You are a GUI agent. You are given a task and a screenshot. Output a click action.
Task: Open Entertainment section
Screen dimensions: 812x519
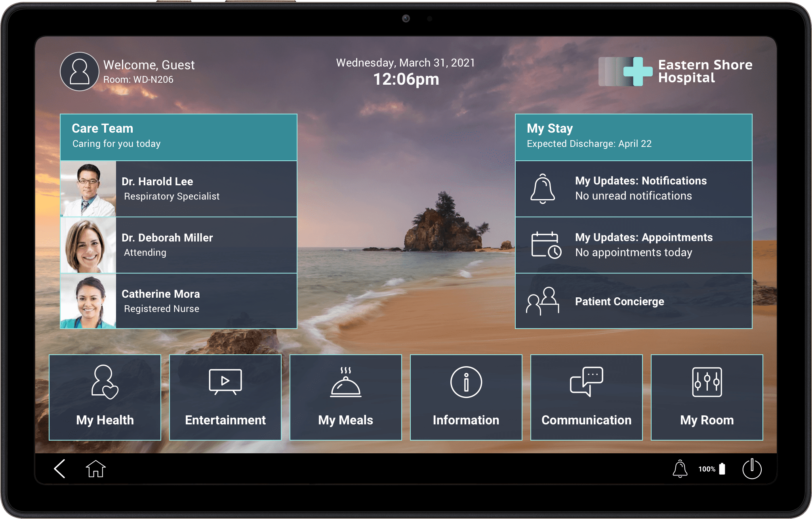point(225,400)
